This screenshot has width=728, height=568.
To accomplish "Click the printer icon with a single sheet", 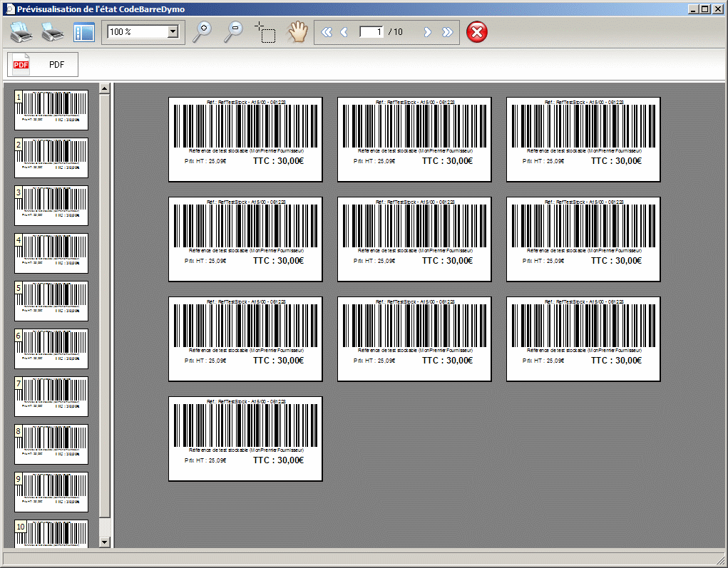I will [52, 32].
